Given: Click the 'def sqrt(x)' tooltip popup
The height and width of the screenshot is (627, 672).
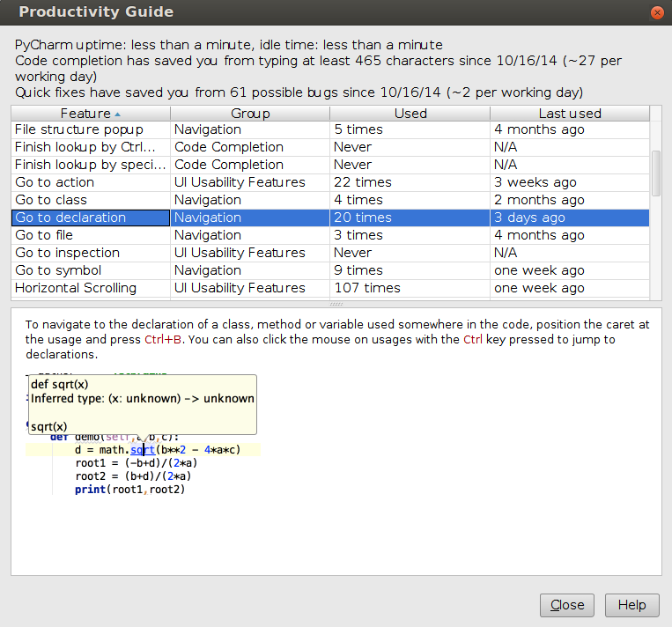Looking at the screenshot, I should point(143,404).
